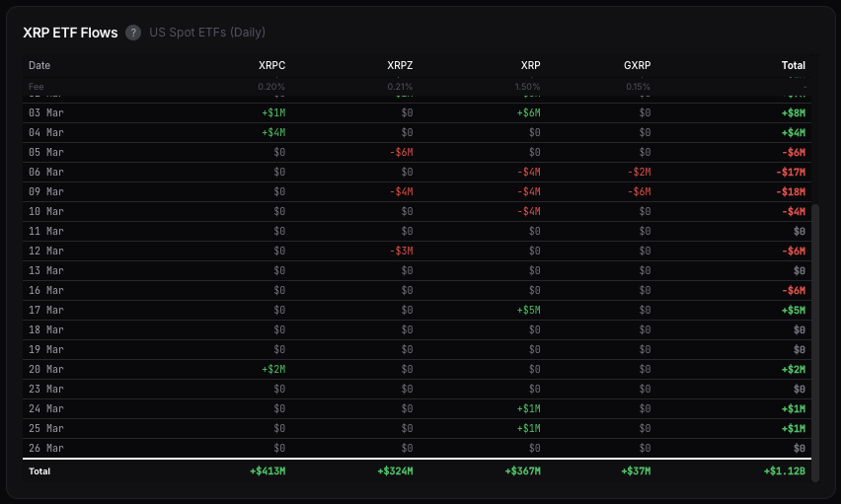Click the +$324M XRPZ total

coord(395,471)
